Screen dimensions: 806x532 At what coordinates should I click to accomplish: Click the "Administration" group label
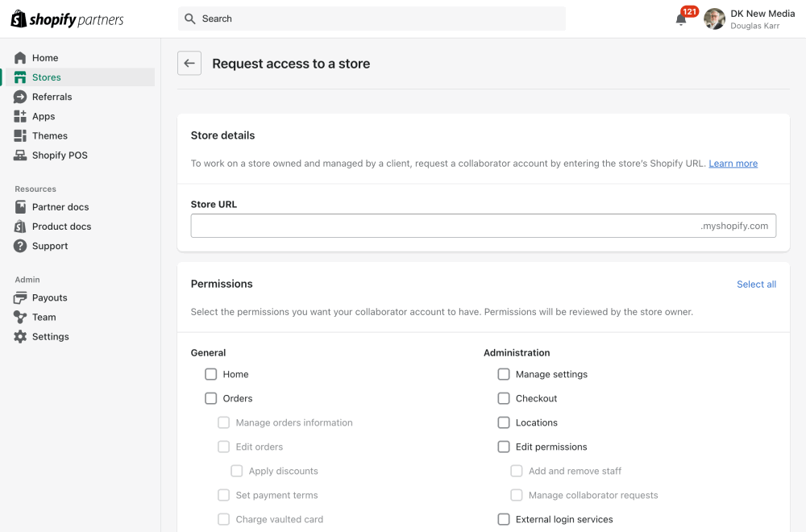[x=517, y=352]
